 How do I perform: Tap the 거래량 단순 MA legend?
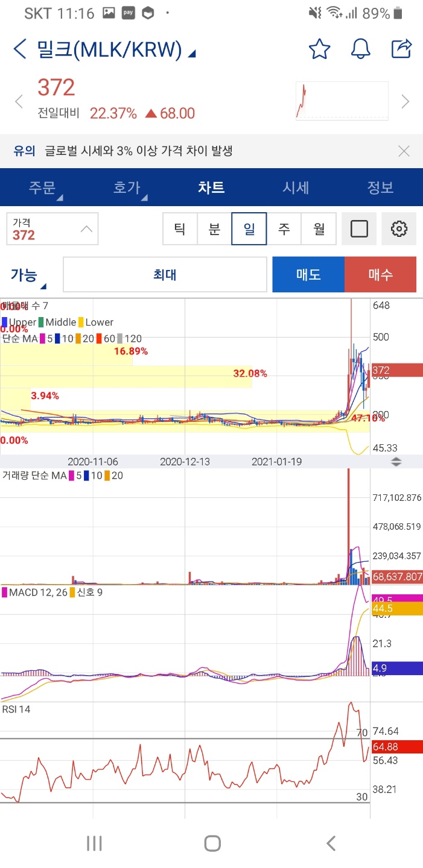(63, 476)
